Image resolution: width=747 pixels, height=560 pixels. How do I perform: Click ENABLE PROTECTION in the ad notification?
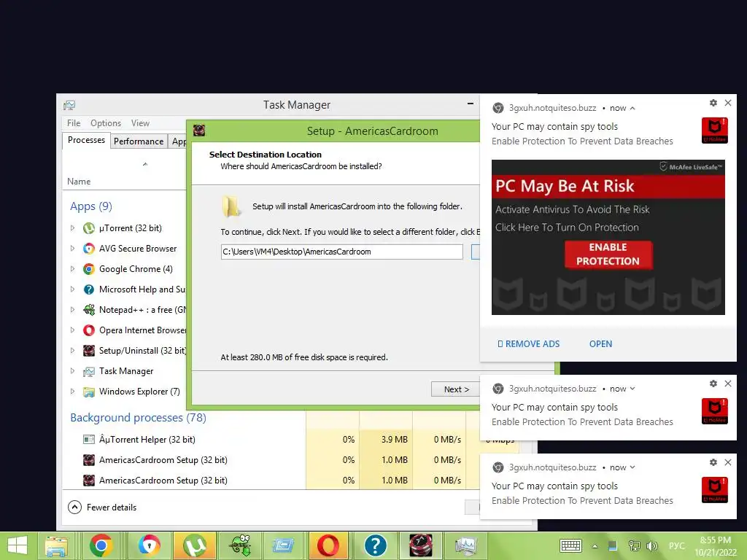608,254
